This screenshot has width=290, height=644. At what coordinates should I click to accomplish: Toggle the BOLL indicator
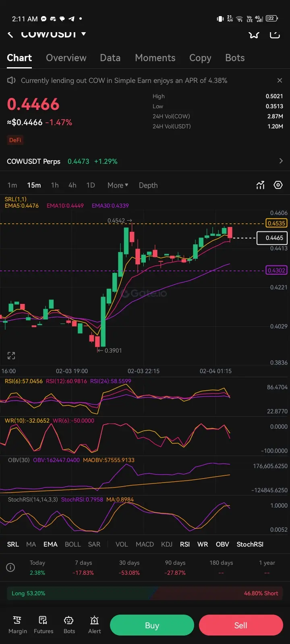[x=73, y=544]
